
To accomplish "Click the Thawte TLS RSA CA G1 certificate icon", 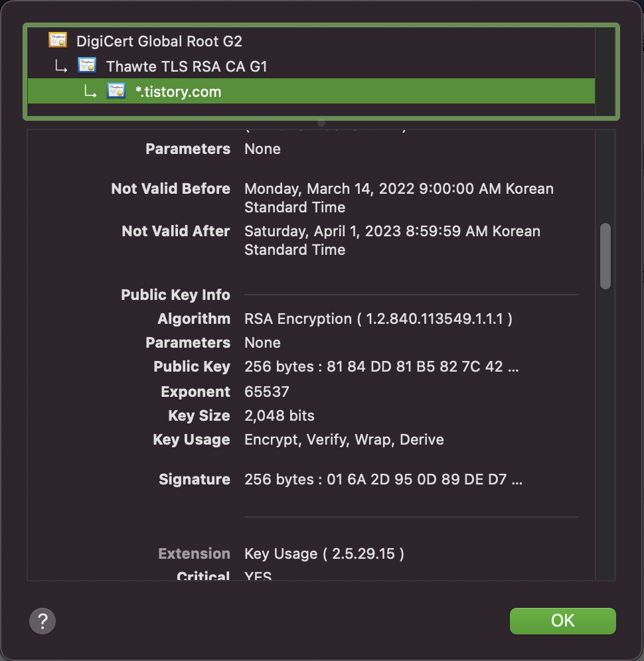I will point(87,65).
